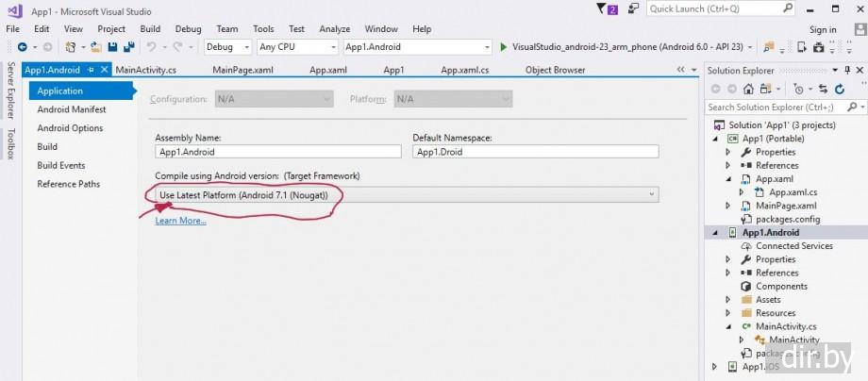Open the File menu
Screen dimensions: 868x381
coord(12,28)
